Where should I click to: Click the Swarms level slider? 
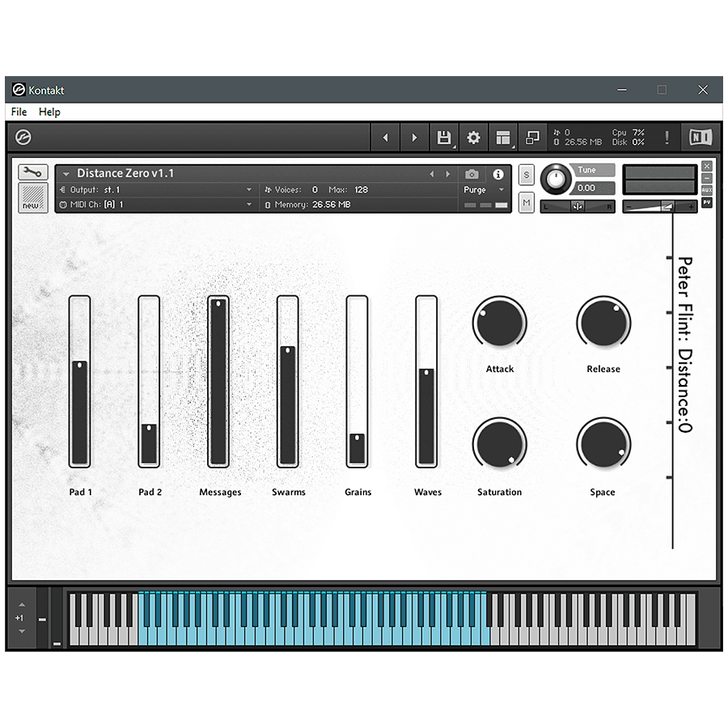point(288,381)
